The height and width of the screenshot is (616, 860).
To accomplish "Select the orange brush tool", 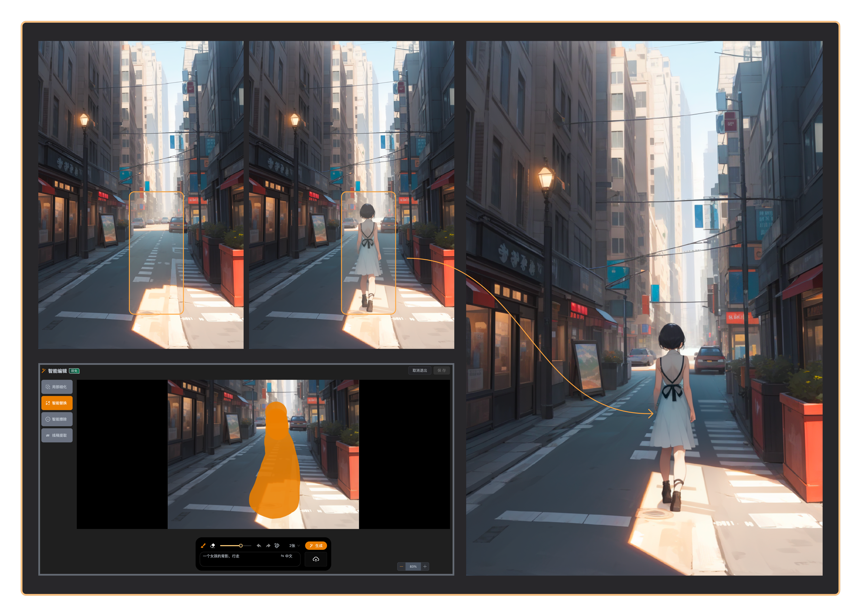I will point(203,546).
